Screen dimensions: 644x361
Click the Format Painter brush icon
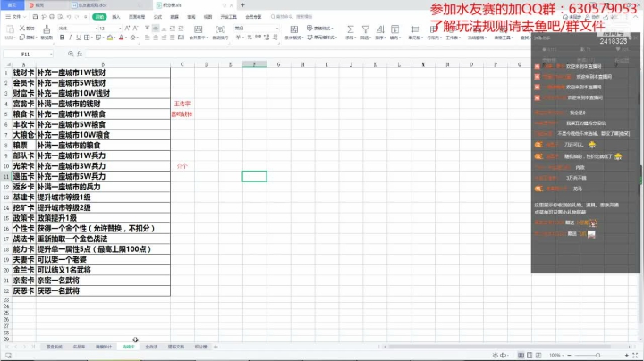[x=47, y=29]
